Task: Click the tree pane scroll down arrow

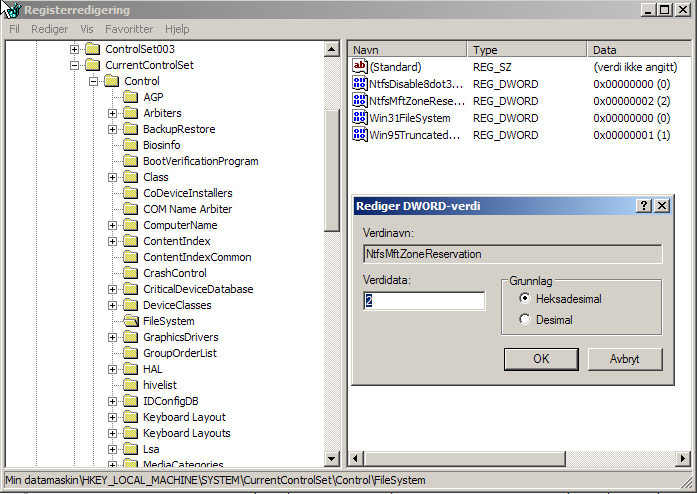Action: pyautogui.click(x=332, y=458)
